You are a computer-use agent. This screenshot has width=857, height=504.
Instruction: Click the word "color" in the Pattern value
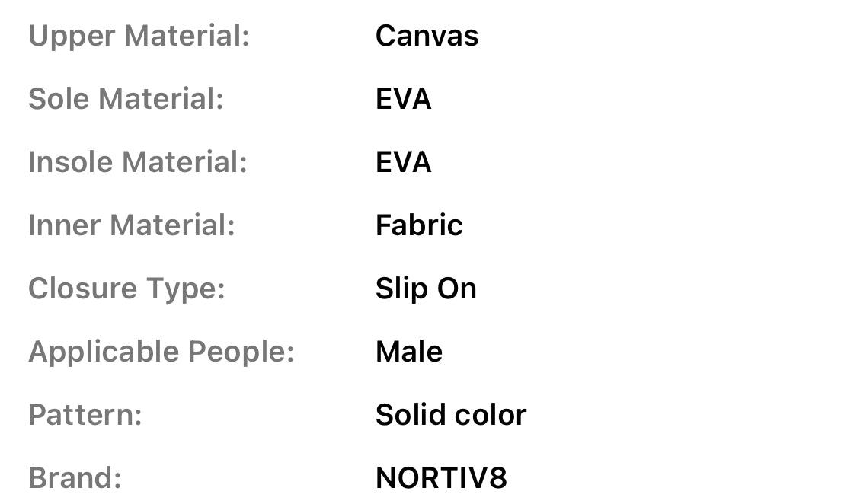pyautogui.click(x=491, y=415)
